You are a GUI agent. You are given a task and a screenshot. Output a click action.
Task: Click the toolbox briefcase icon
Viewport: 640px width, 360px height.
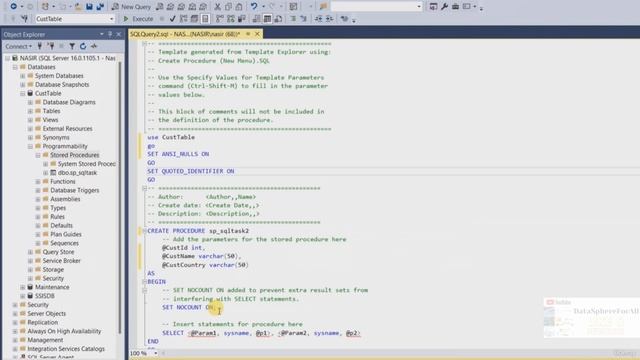455,7
